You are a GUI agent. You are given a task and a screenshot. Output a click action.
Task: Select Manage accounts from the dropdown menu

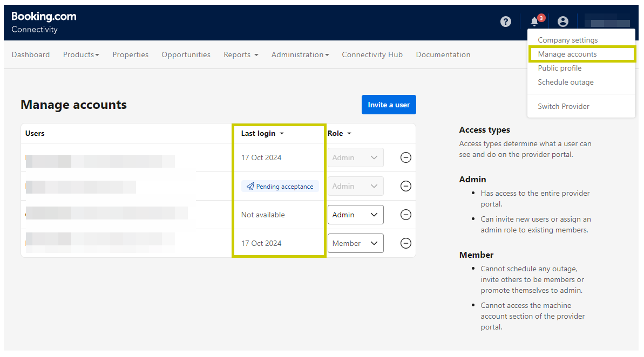(567, 54)
